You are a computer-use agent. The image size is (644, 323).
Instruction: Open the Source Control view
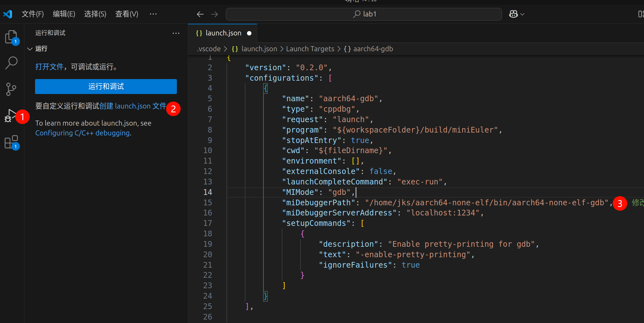click(11, 89)
